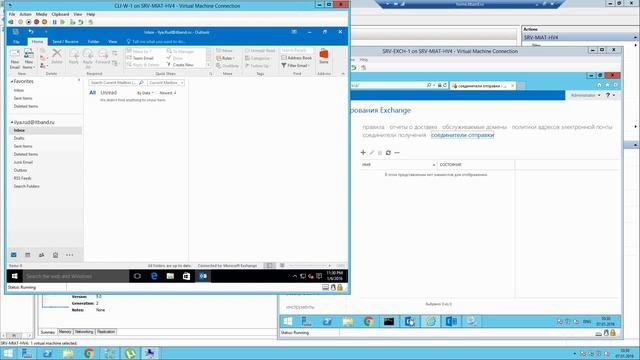Click Revert icon in CLI-W-1 VM toolbar
This screenshot has width=640, height=360.
coord(81,22)
